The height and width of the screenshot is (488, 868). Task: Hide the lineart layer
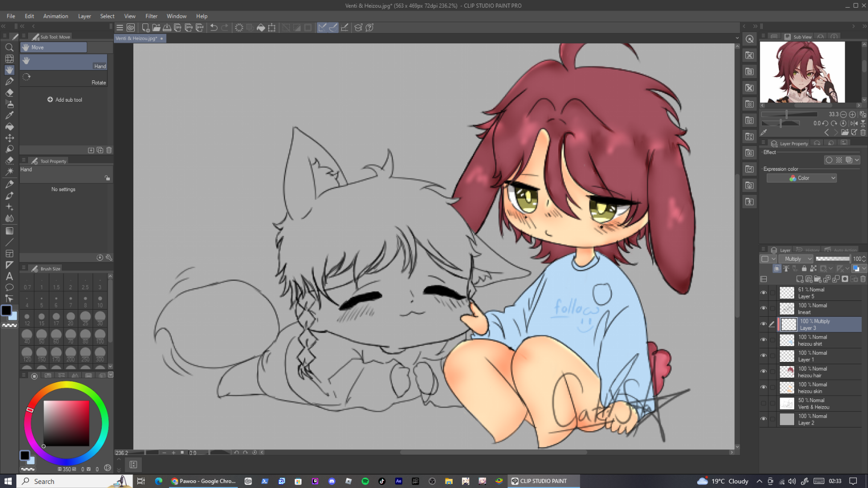(x=763, y=309)
